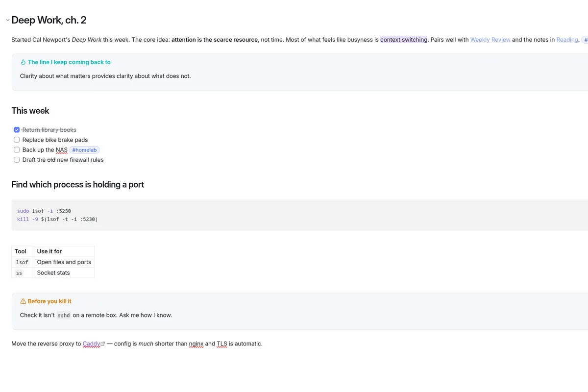
Task: Click the struck-through "Return library books" text
Action: (x=49, y=130)
